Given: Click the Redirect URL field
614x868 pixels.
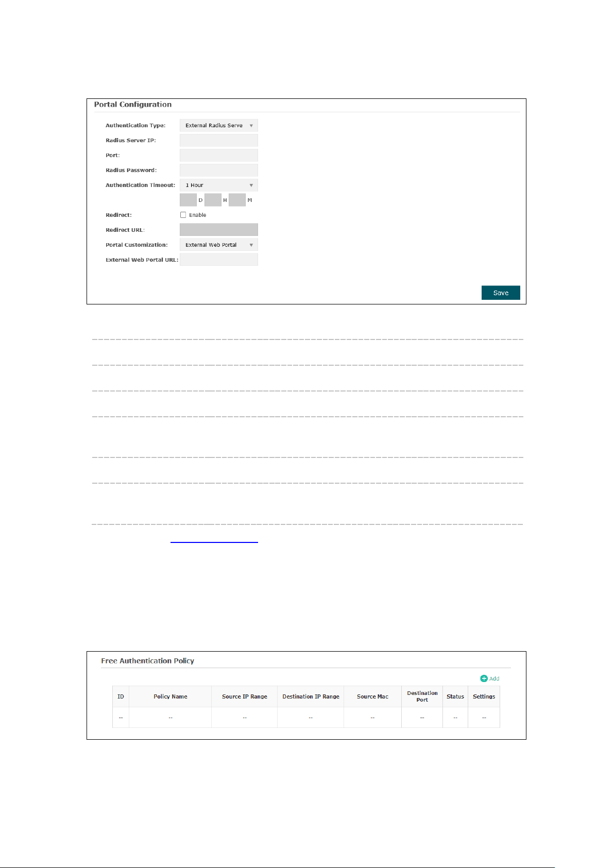Looking at the screenshot, I should [x=218, y=230].
